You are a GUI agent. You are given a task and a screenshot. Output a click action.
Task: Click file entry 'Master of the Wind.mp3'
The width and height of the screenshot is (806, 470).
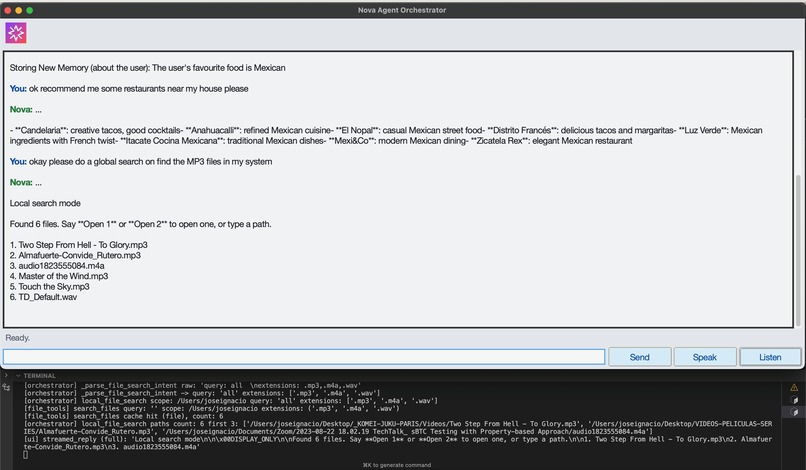[59, 276]
